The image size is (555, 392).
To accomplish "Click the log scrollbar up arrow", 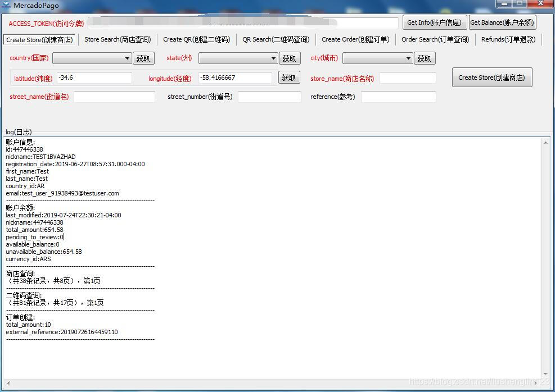I will 545,143.
